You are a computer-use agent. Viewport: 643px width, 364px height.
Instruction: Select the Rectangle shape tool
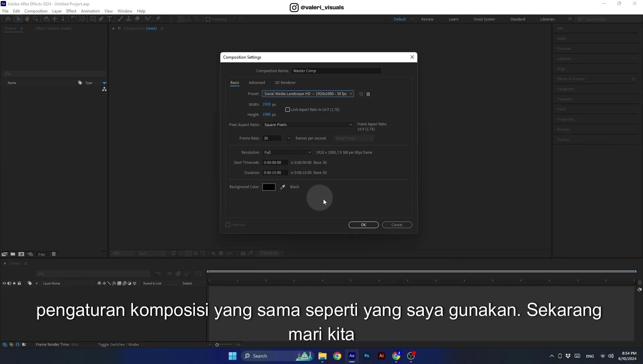tap(92, 19)
